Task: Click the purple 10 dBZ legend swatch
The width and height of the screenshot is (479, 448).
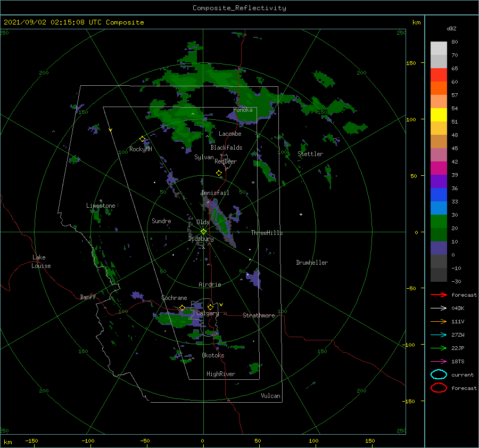Action: click(439, 248)
